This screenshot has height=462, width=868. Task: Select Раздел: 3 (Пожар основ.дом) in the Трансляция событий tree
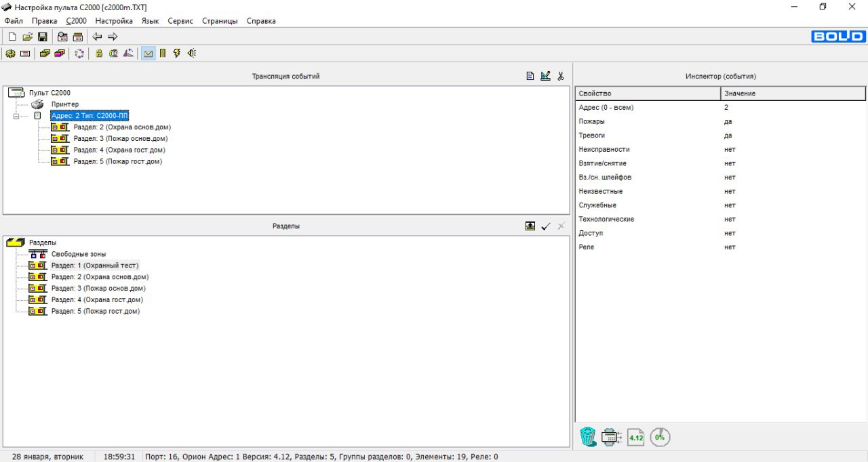pyautogui.click(x=121, y=139)
